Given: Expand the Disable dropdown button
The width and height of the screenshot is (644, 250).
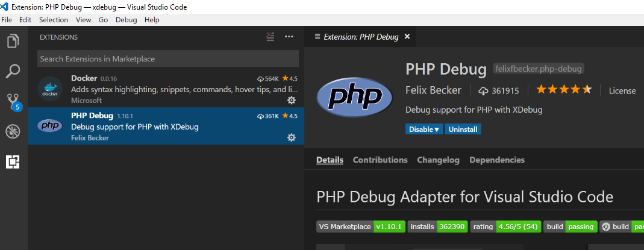Looking at the screenshot, I should [x=425, y=130].
